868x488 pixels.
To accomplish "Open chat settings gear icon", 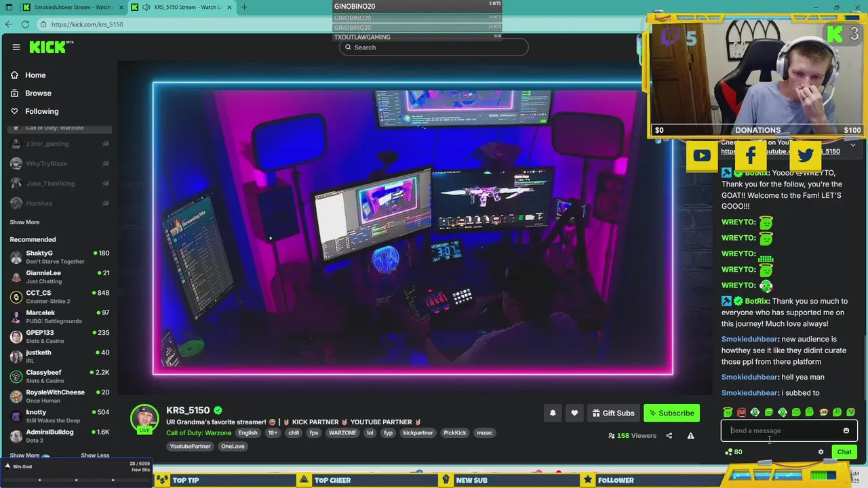I will pyautogui.click(x=821, y=452).
